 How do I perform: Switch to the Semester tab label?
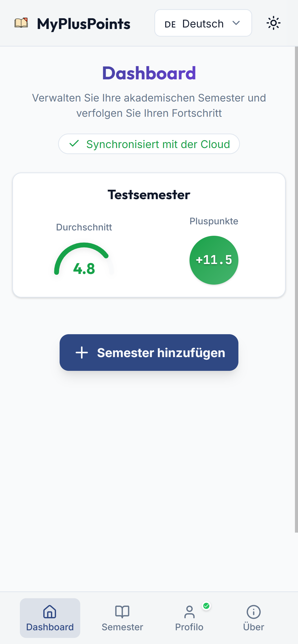pyautogui.click(x=122, y=627)
